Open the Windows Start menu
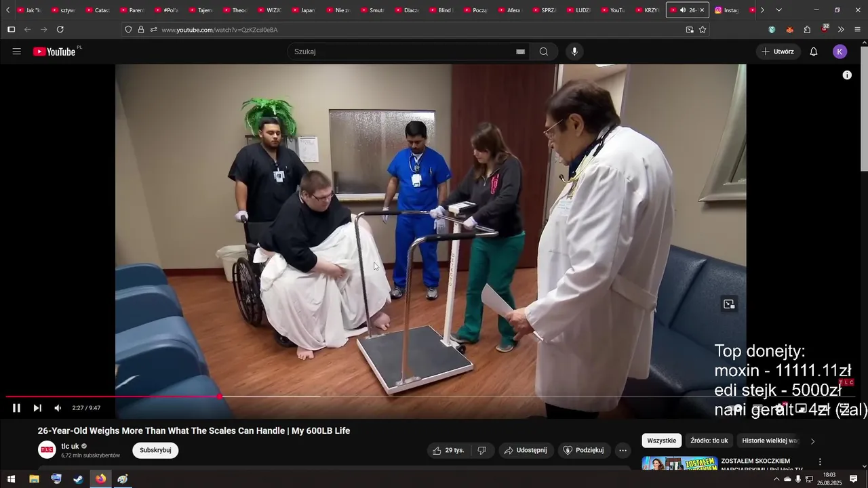Viewport: 868px width, 488px height. (x=11, y=479)
